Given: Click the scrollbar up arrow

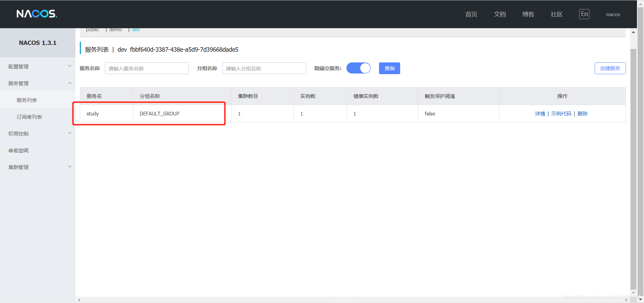Looking at the screenshot, I should click(x=633, y=32).
